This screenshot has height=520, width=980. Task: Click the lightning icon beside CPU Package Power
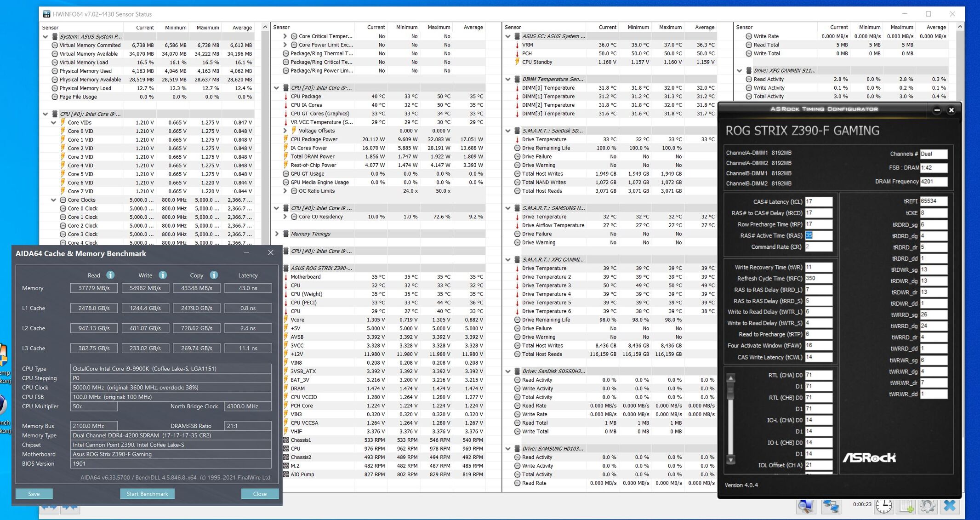pos(285,139)
